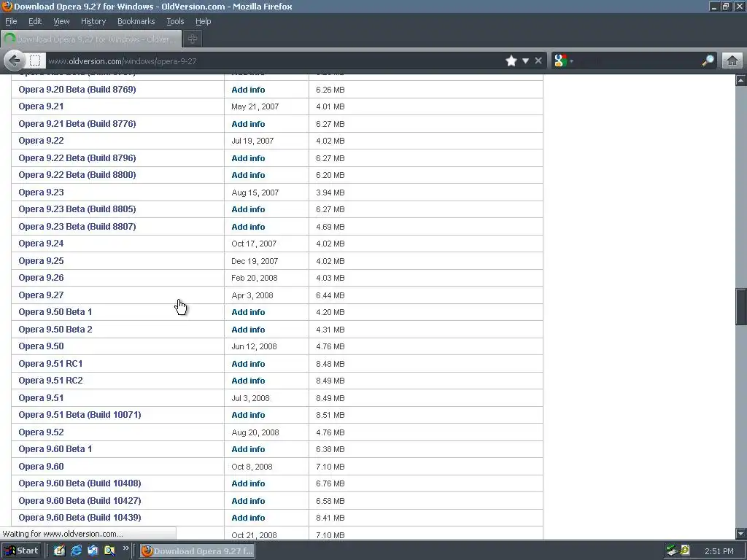The width and height of the screenshot is (747, 560).
Task: Open the Help menu
Action: tap(203, 21)
